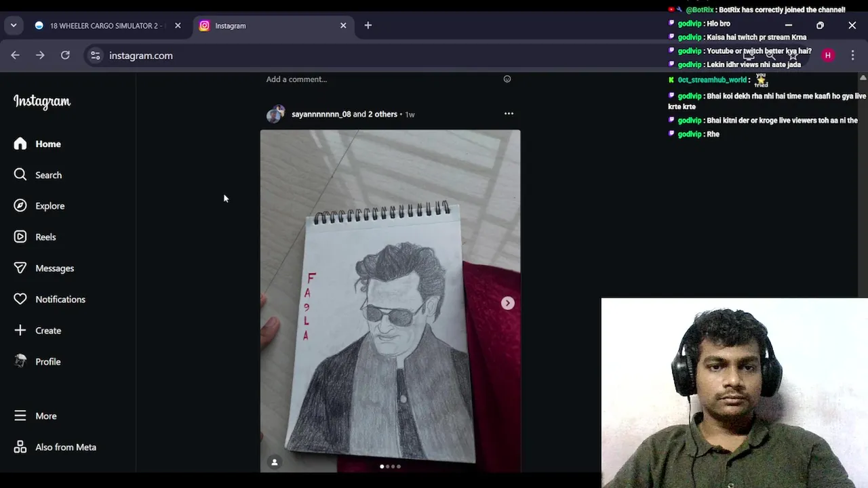868x488 pixels.
Task: Select Explore in sidebar menu
Action: point(50,206)
